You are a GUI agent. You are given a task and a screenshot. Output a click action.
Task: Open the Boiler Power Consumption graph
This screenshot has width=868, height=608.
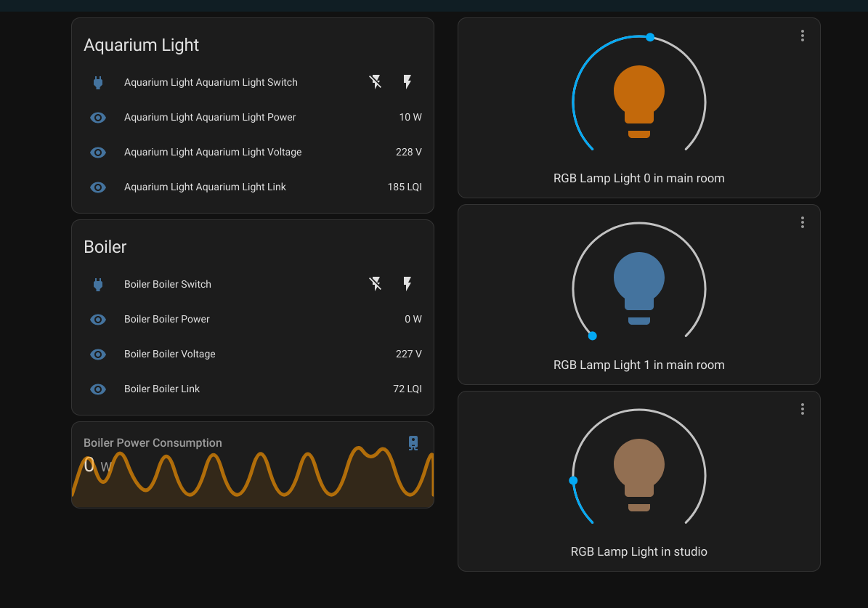253,465
